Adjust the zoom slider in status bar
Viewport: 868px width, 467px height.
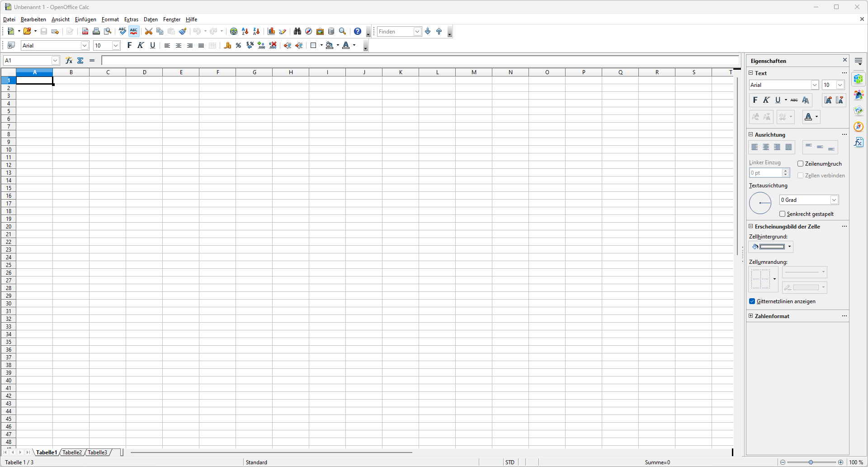point(811,462)
